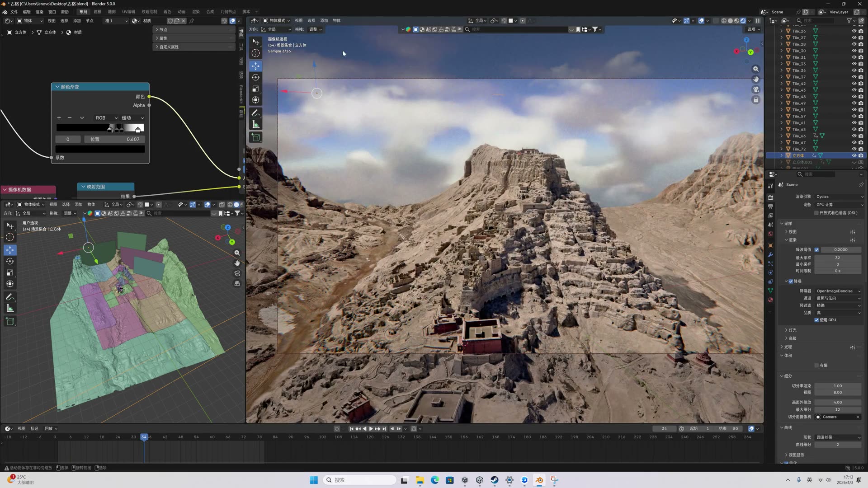The image size is (868, 488).
Task: Open the Output properties tab icon
Action: point(770,206)
